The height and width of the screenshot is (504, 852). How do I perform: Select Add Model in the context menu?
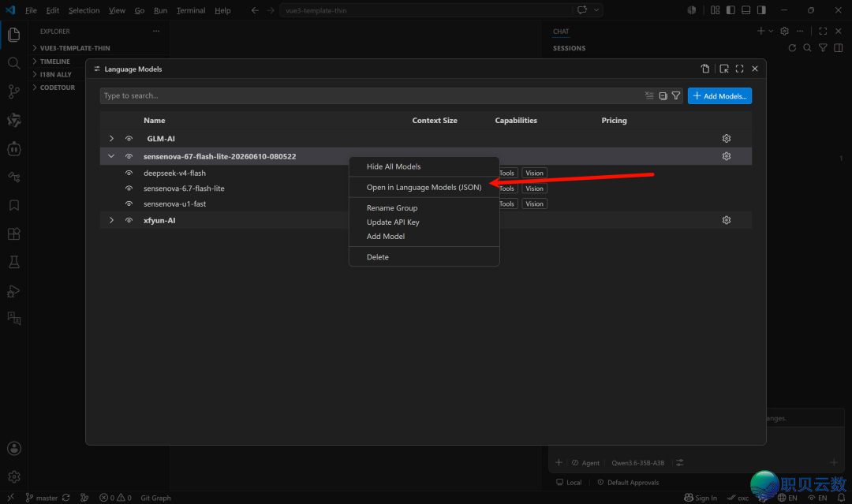424,237
